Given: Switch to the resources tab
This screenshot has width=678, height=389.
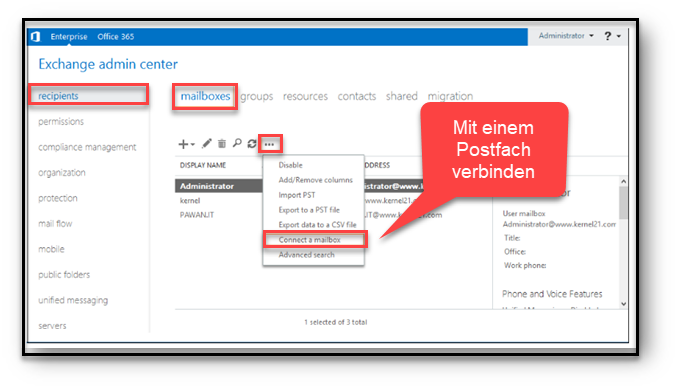Looking at the screenshot, I should click(305, 96).
